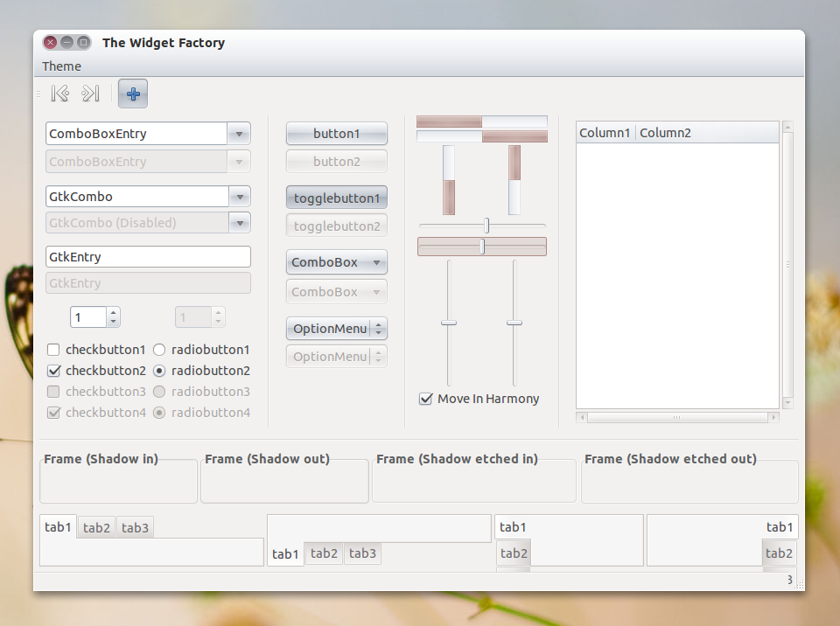Select tab2 in right-tabbed notebook
Image resolution: width=840 pixels, height=626 pixels.
click(x=779, y=553)
